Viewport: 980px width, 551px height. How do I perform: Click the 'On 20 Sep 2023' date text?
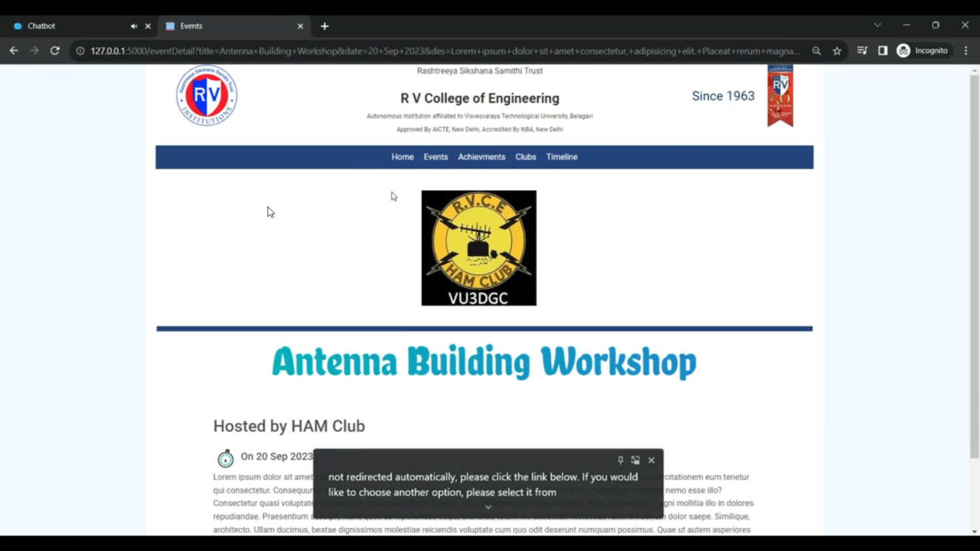click(277, 456)
